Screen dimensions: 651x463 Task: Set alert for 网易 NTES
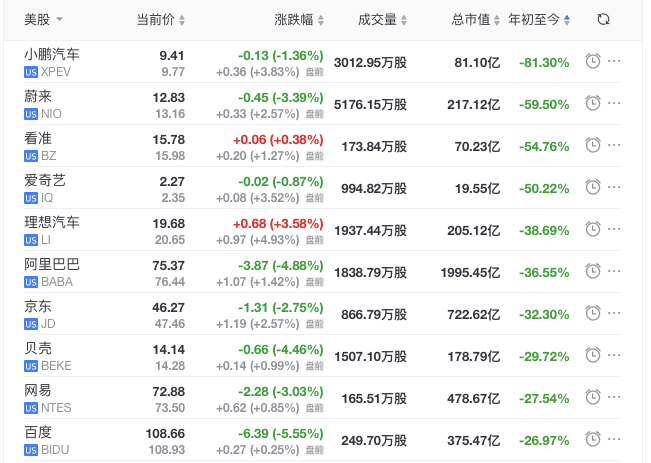[x=592, y=397]
